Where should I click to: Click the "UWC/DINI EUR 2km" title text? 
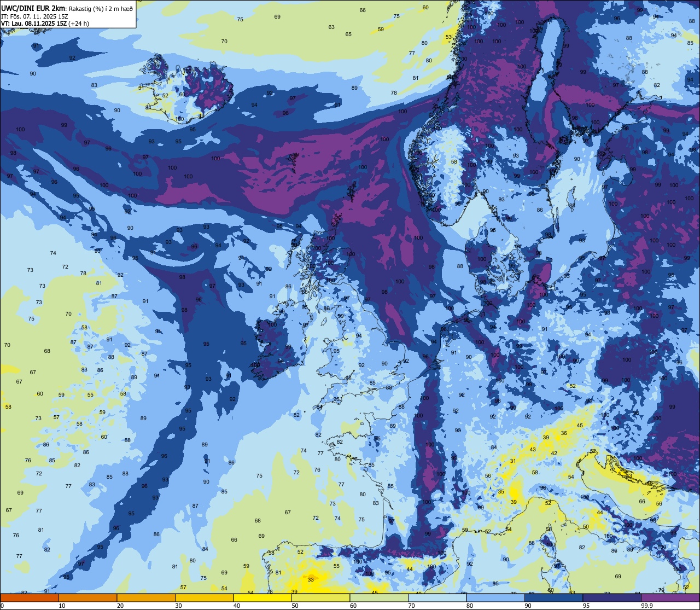pos(33,8)
